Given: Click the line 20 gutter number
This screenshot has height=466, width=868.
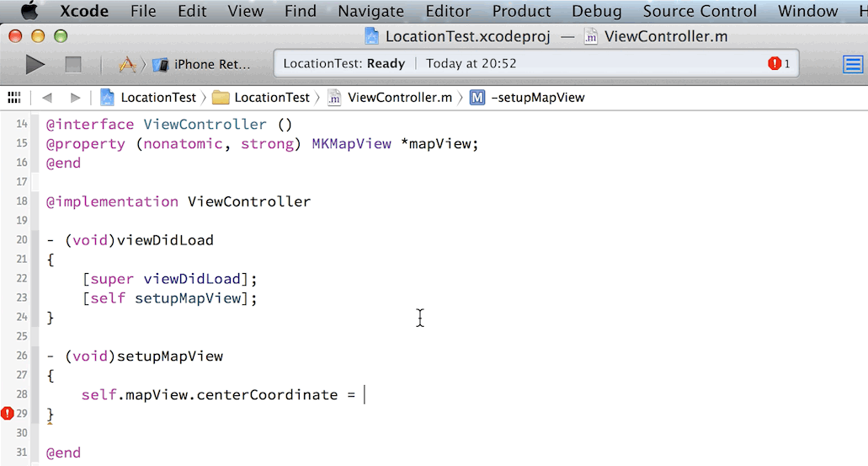Looking at the screenshot, I should (x=22, y=240).
